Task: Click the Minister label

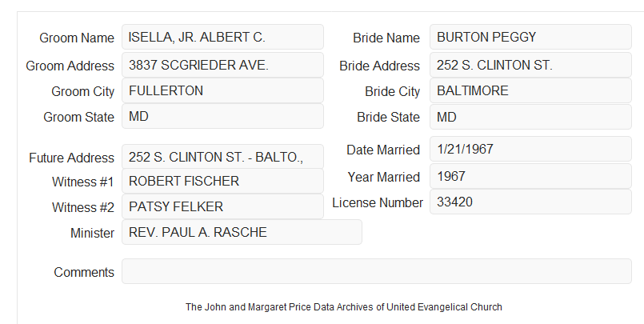Action: [x=92, y=233]
